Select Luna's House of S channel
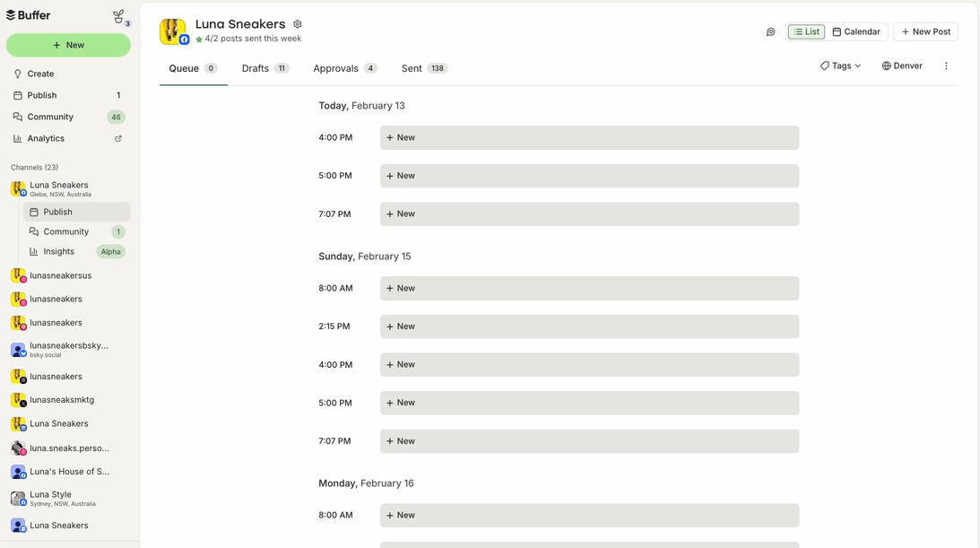 tap(69, 472)
